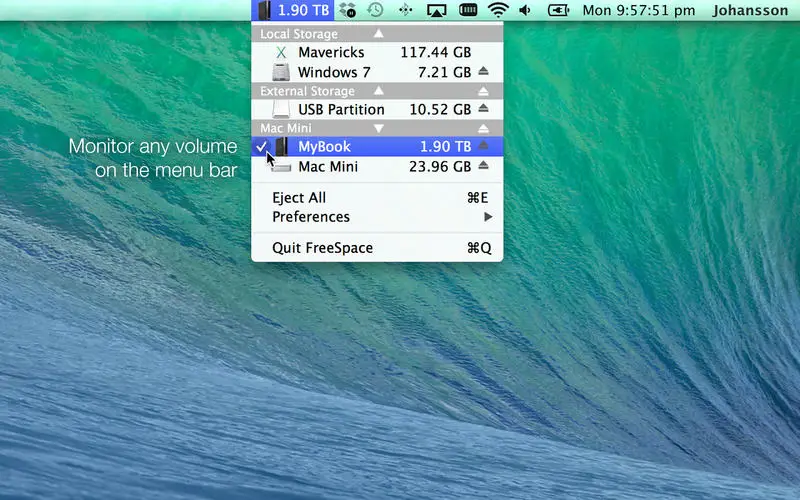800x500 pixels.
Task: Quit FreeSpace from the menu
Action: [377, 248]
